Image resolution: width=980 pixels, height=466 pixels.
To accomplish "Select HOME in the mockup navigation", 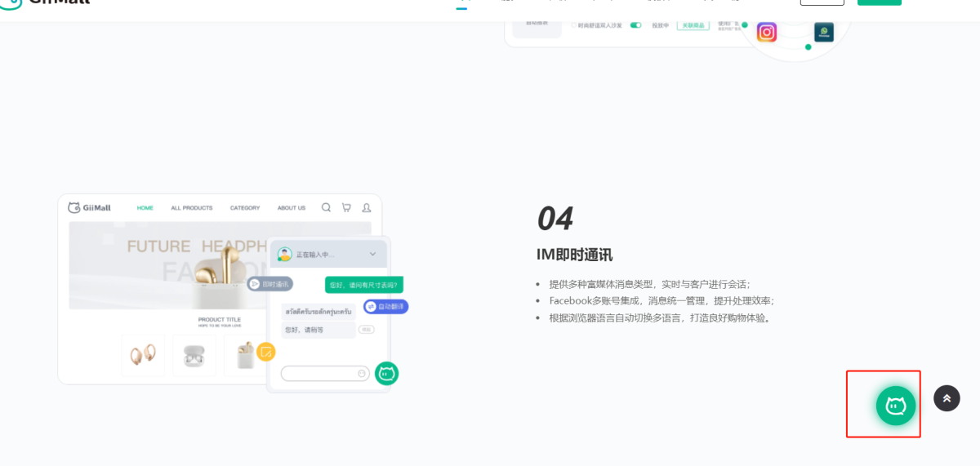I will coord(145,208).
